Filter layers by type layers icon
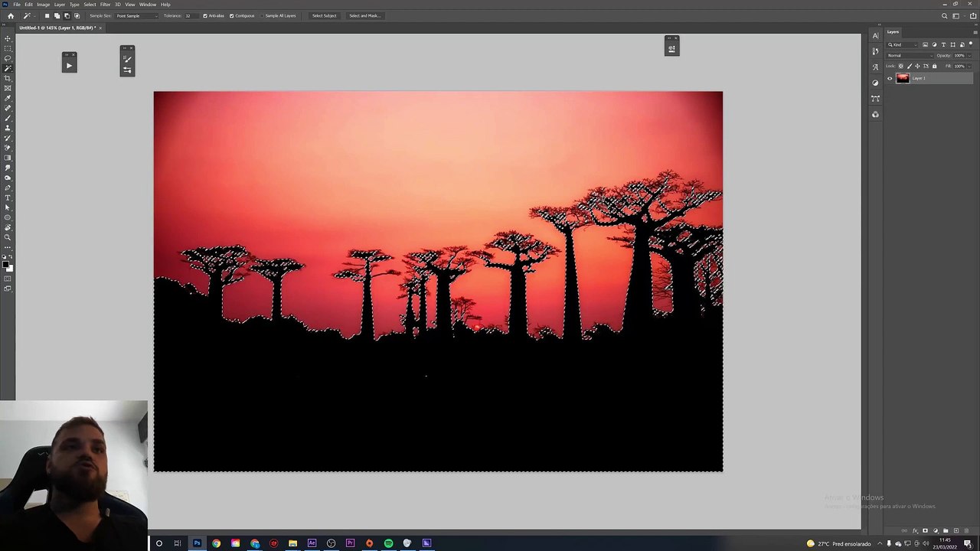Screen dimensions: 980x551 (x=943, y=44)
